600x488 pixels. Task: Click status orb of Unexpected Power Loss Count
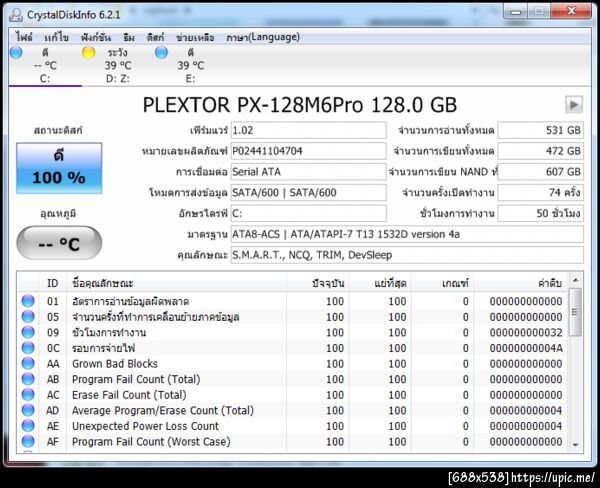(x=28, y=426)
